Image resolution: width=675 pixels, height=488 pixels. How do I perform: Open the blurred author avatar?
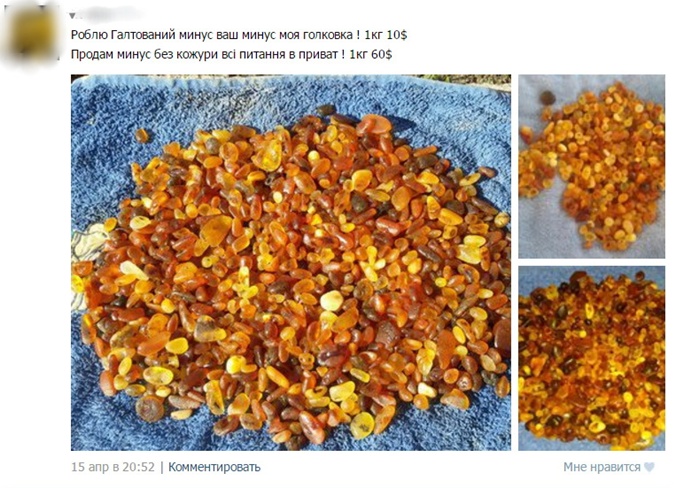32,34
